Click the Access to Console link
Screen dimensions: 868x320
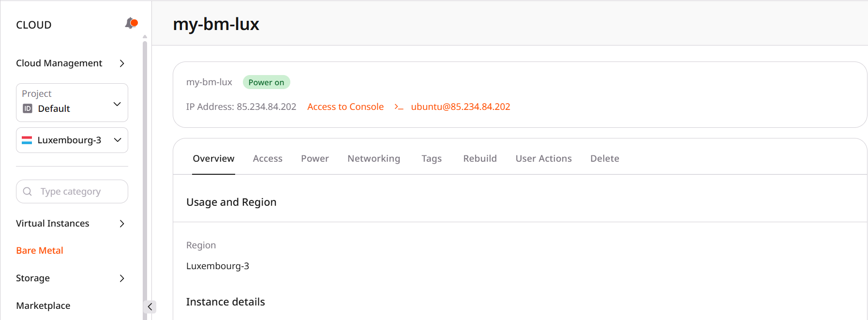[x=345, y=107]
